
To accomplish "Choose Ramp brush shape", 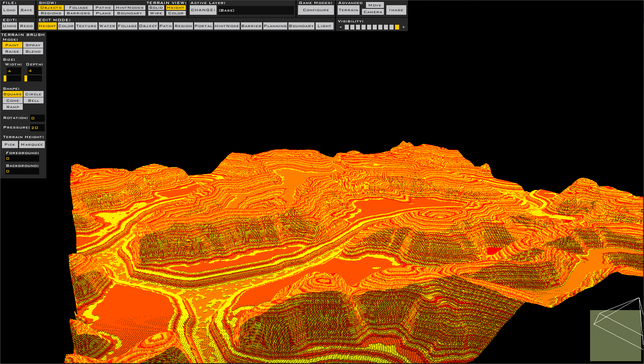I will tap(13, 107).
